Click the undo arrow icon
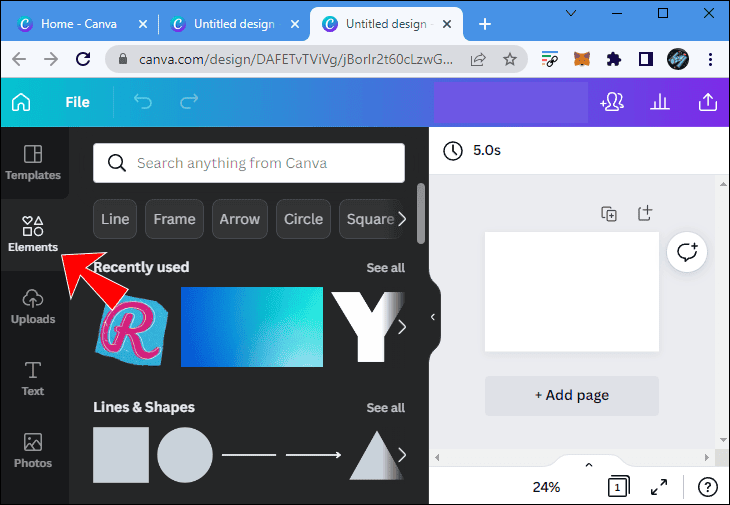This screenshot has height=505, width=730. pyautogui.click(x=143, y=102)
